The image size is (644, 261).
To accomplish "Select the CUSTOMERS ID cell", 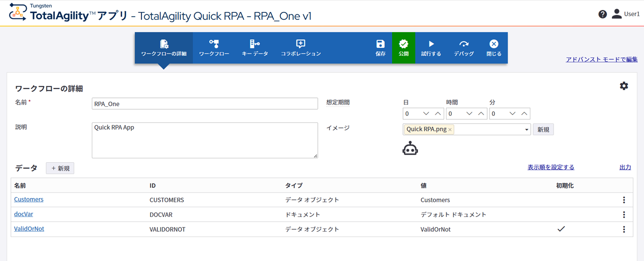I will 167,200.
